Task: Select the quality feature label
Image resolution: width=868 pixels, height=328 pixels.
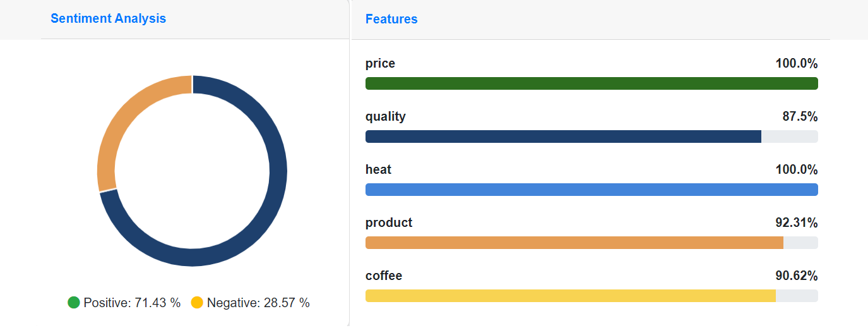Action: tap(386, 117)
